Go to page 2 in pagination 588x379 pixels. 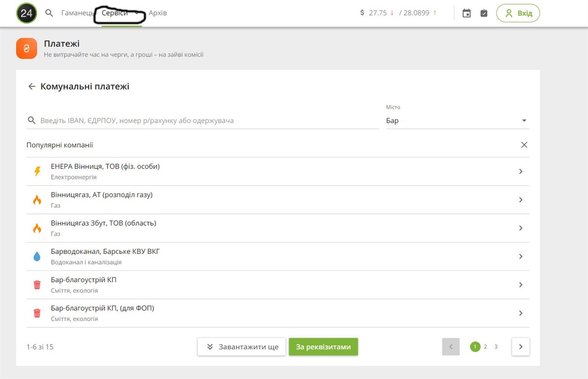pyautogui.click(x=485, y=347)
